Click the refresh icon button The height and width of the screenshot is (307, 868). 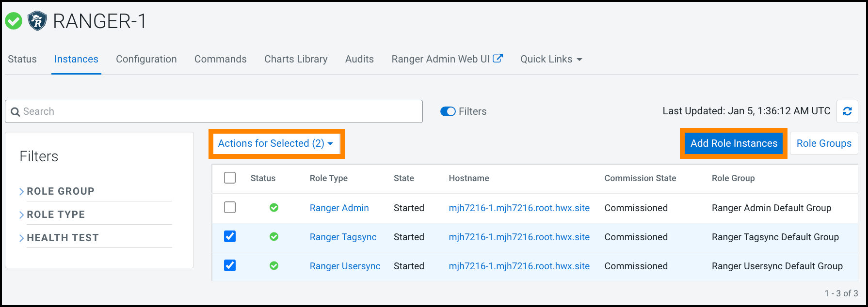(847, 111)
